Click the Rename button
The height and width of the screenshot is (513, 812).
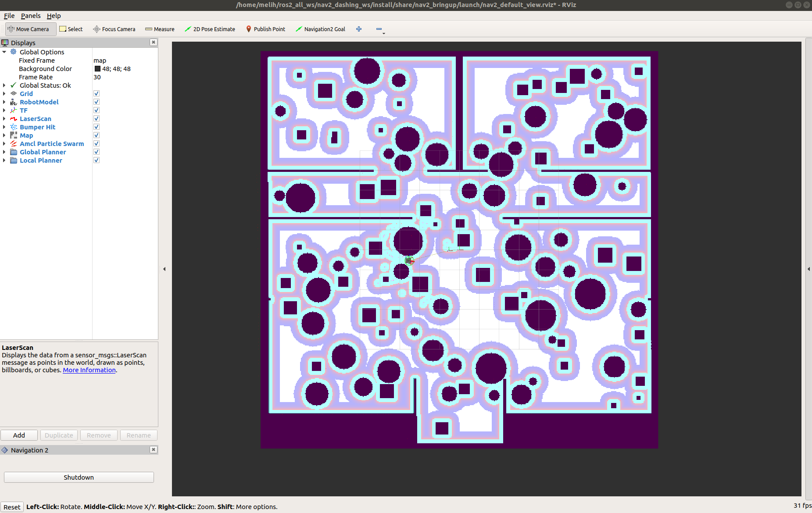pos(139,435)
